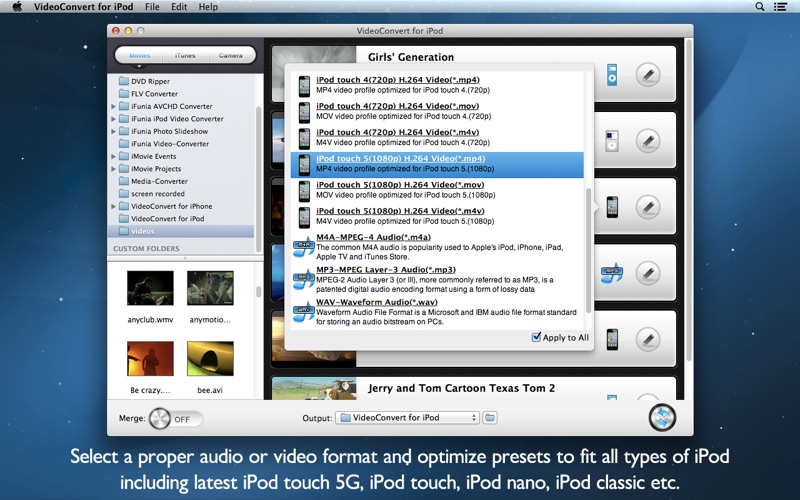Click folder sidebar scrollbar
The image size is (800, 500).
[258, 179]
